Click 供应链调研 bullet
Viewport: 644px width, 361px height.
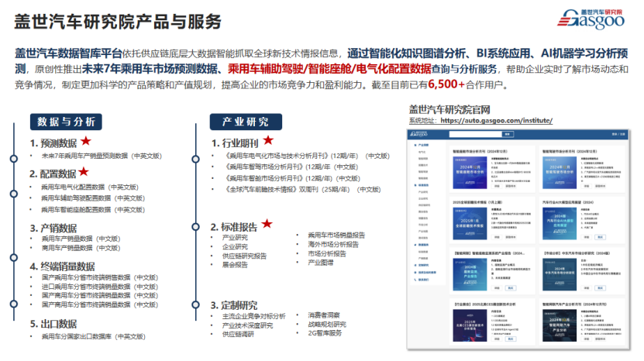pos(238,335)
